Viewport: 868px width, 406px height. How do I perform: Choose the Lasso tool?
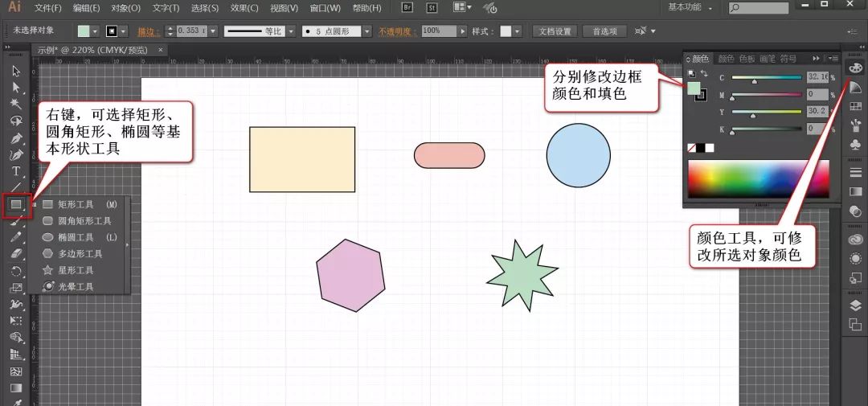(x=16, y=121)
